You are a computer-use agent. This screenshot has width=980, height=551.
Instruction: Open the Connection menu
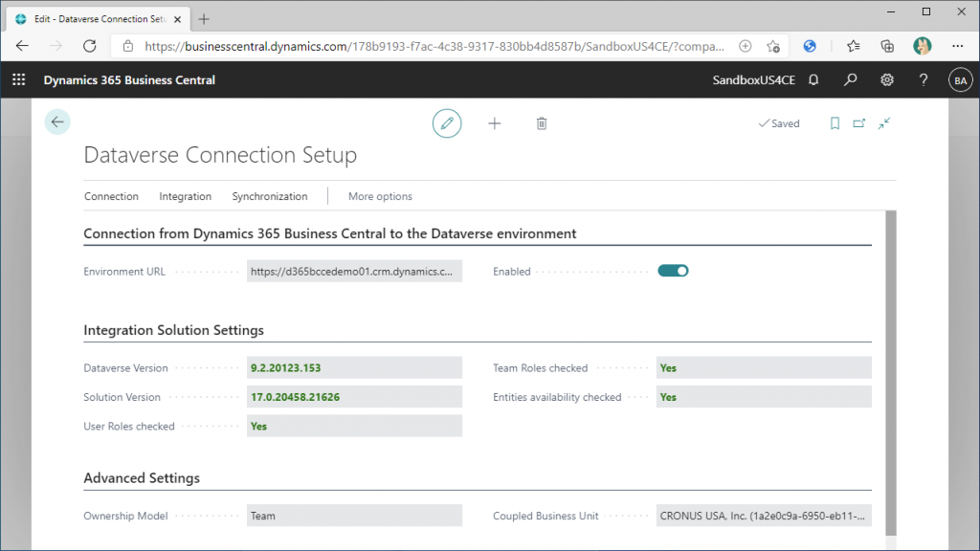point(111,196)
